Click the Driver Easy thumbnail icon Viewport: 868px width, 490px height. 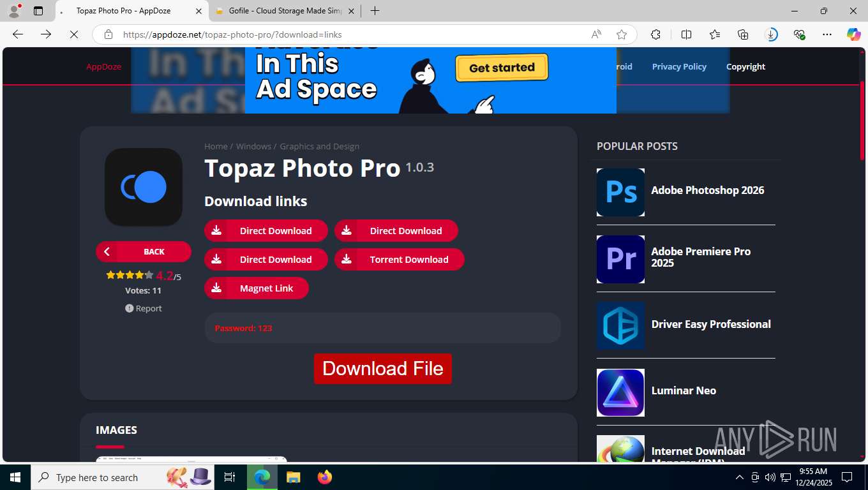[x=620, y=325]
